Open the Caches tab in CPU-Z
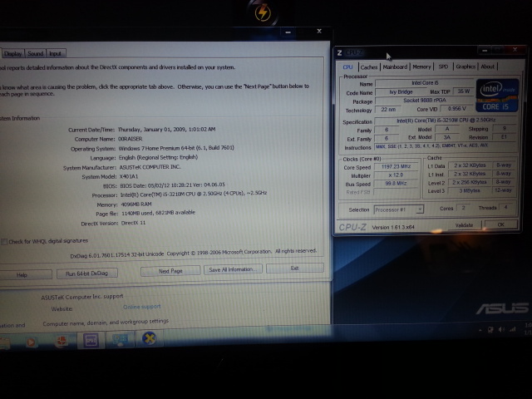This screenshot has height=399, width=532. point(369,67)
